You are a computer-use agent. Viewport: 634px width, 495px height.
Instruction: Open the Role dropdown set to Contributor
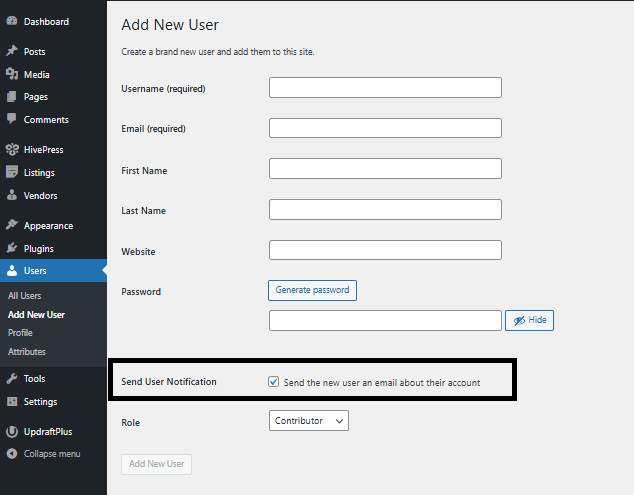pos(309,421)
